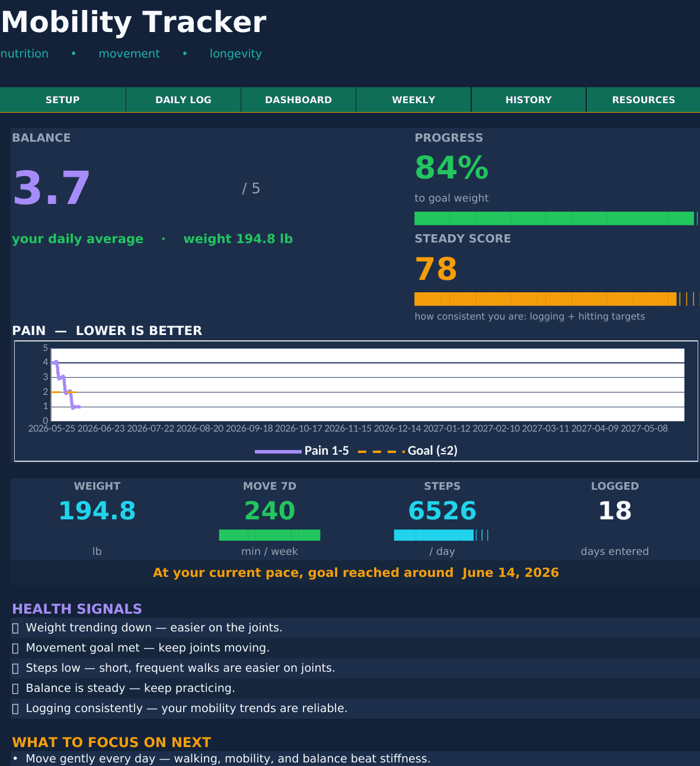
Task: Click the 'your daily average' label
Action: (x=78, y=239)
